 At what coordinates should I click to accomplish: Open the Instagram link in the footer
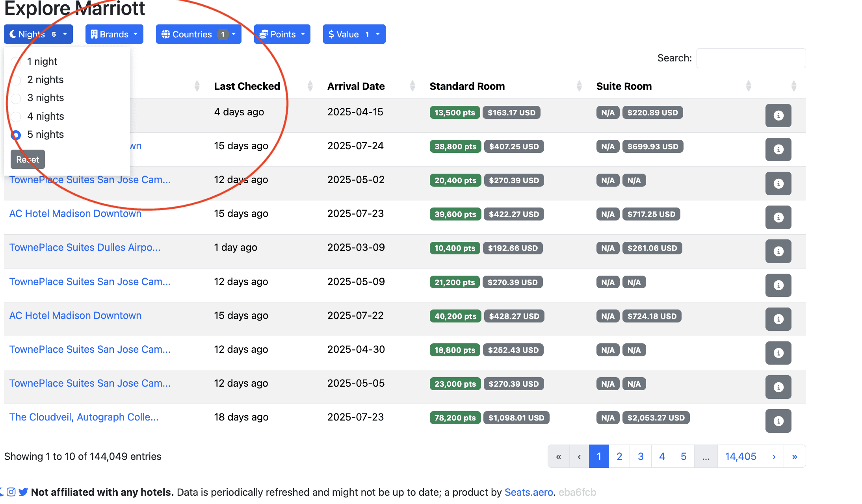coord(11,492)
